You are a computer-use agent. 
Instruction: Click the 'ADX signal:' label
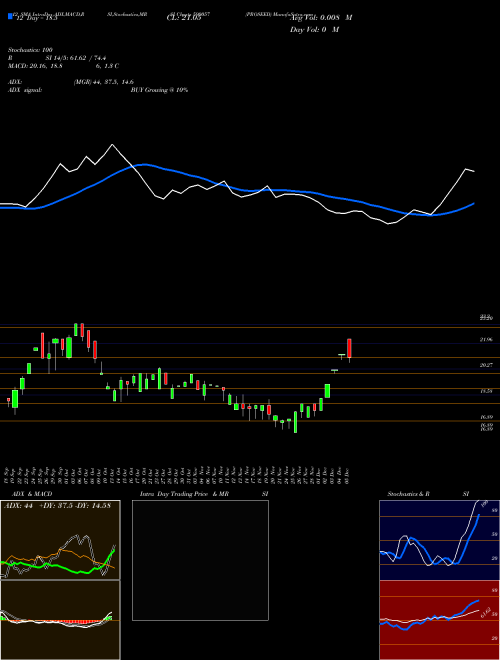25,90
